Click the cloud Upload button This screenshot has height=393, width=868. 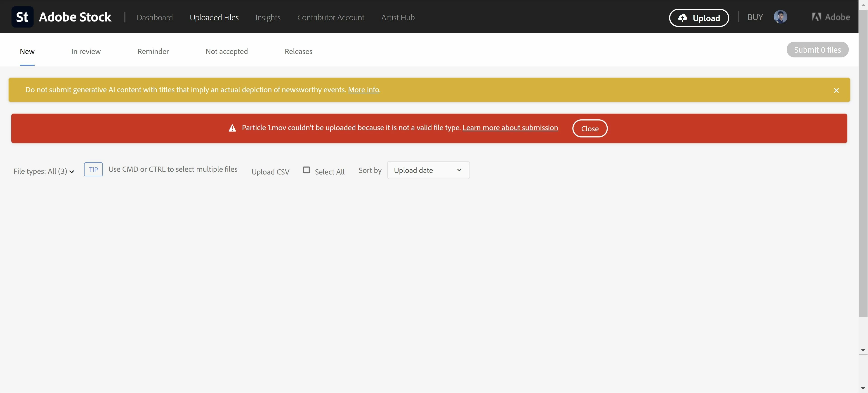coord(699,18)
